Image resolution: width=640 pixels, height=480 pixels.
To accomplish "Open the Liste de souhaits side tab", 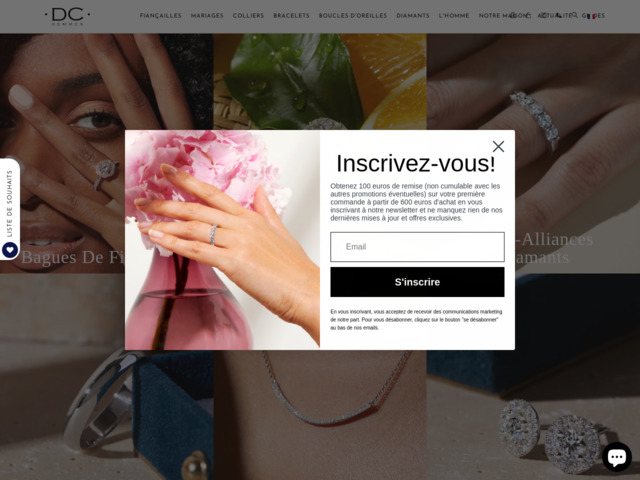I will click(10, 209).
